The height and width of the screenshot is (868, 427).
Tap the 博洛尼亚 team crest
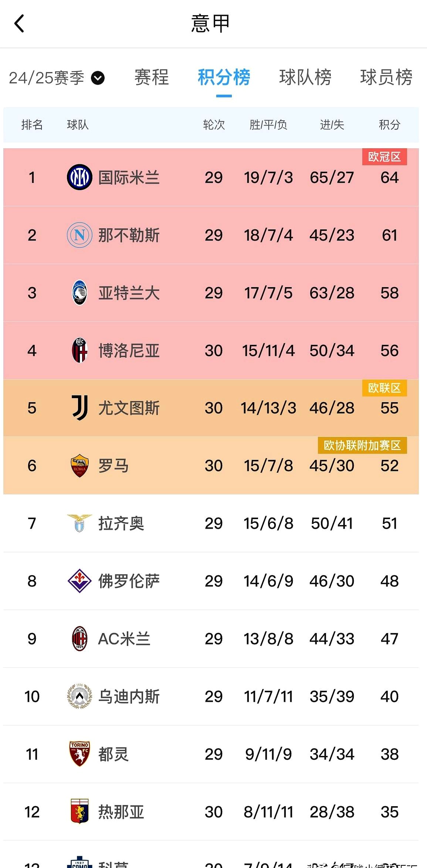pyautogui.click(x=79, y=350)
